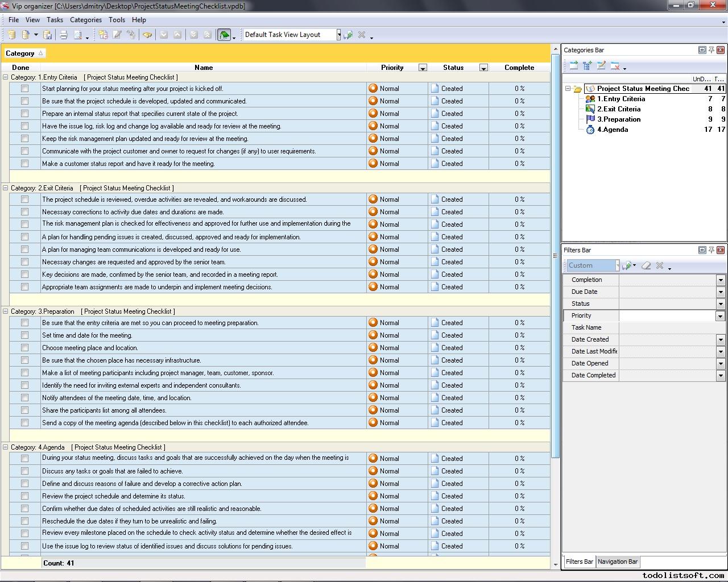This screenshot has width=728, height=582.
Task: Click the add subcategory tree icon
Action: click(x=588, y=66)
